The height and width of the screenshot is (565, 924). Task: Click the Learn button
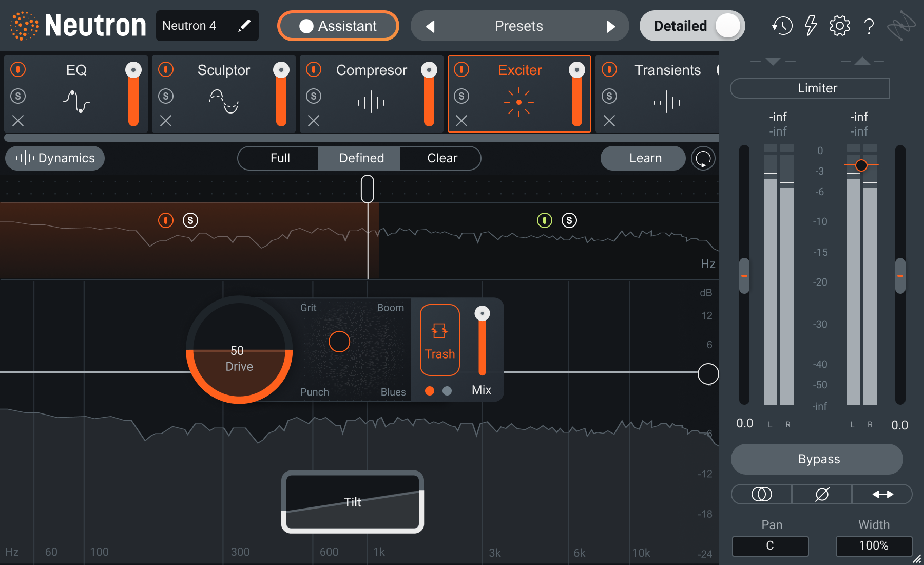coord(643,158)
